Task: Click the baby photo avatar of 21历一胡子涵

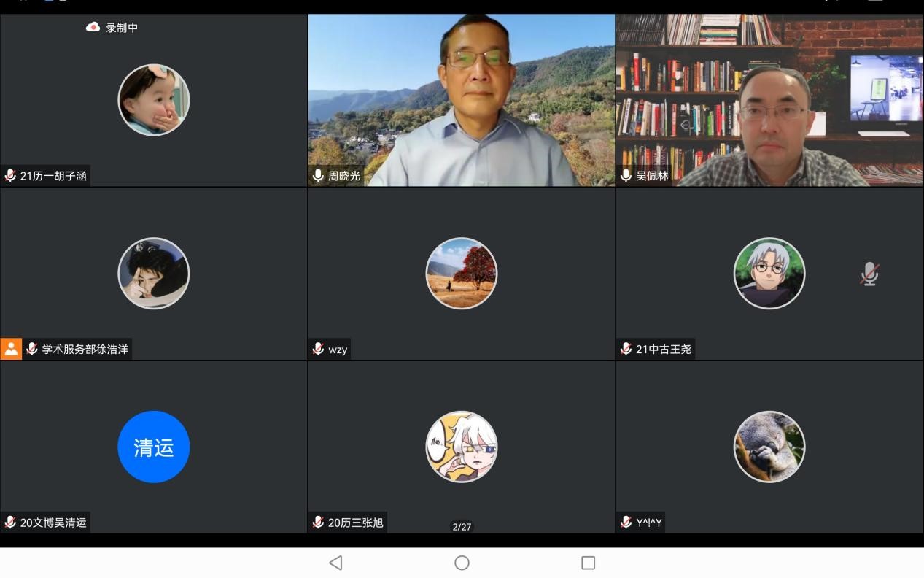Action: click(x=154, y=100)
